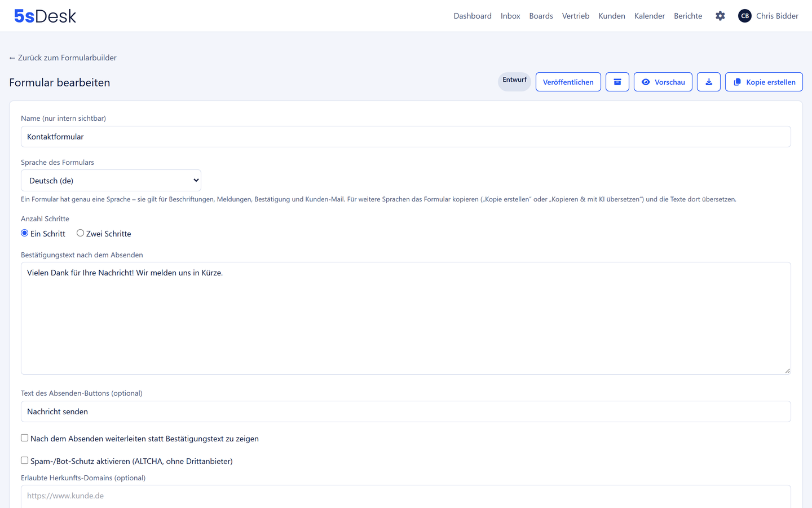Click the Chris Bidder user name
This screenshot has width=812, height=508.
[777, 16]
